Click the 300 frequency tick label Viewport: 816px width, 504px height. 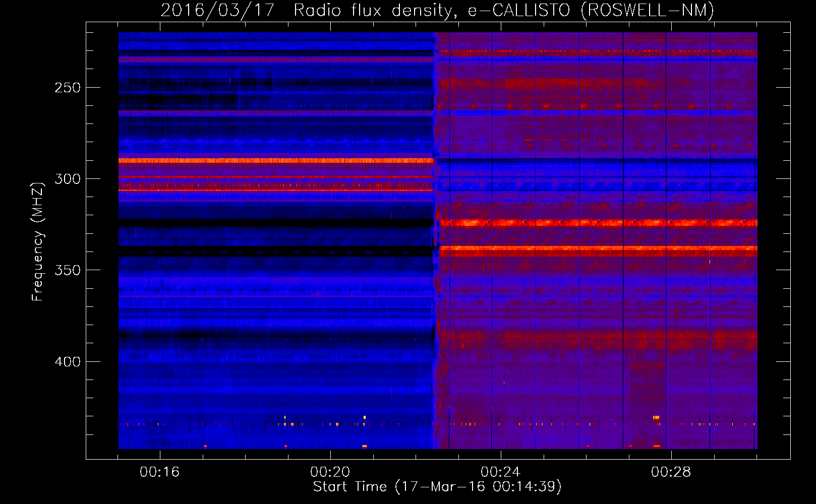click(x=68, y=179)
